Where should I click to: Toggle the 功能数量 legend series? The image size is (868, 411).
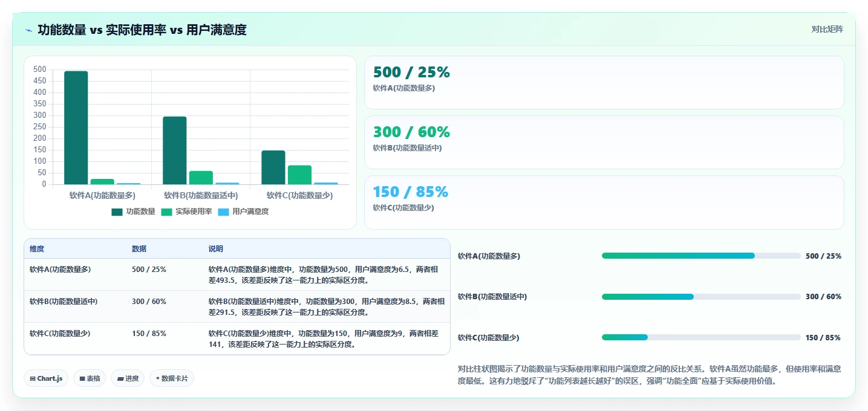tap(134, 212)
